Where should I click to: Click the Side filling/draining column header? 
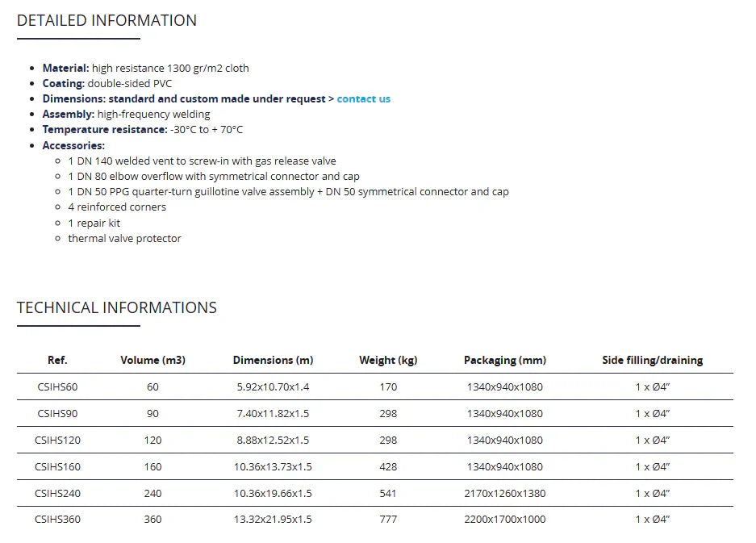[x=652, y=360]
